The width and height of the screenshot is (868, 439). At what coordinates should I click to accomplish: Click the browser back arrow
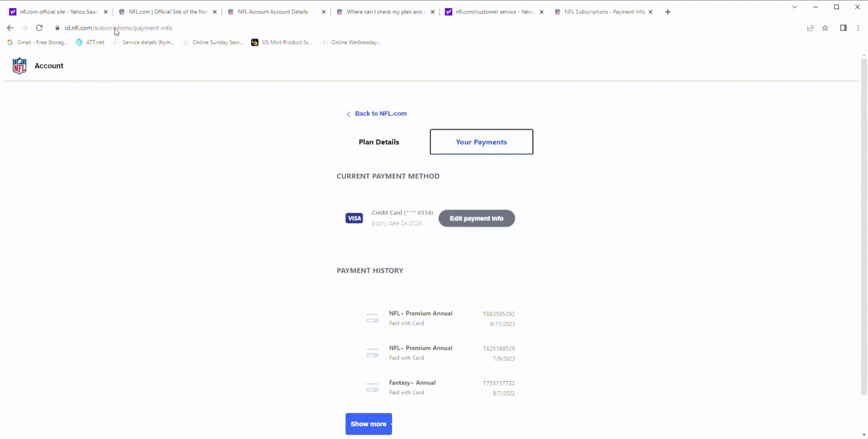pos(10,28)
